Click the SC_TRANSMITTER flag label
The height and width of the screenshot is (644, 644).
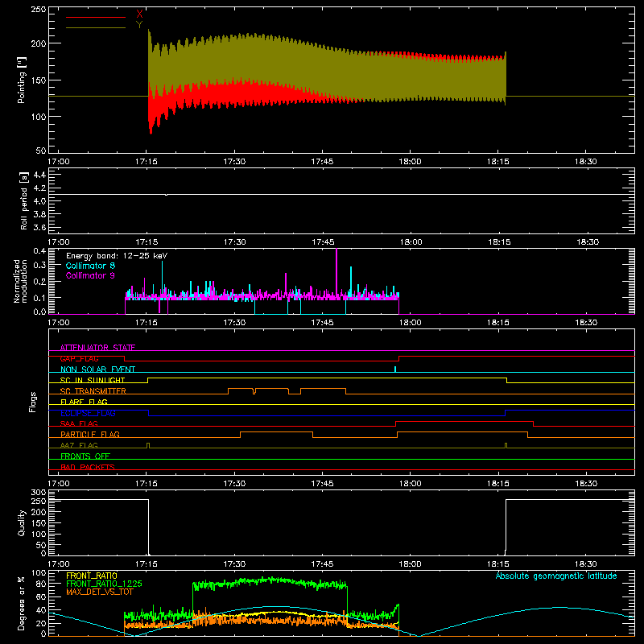pyautogui.click(x=93, y=391)
